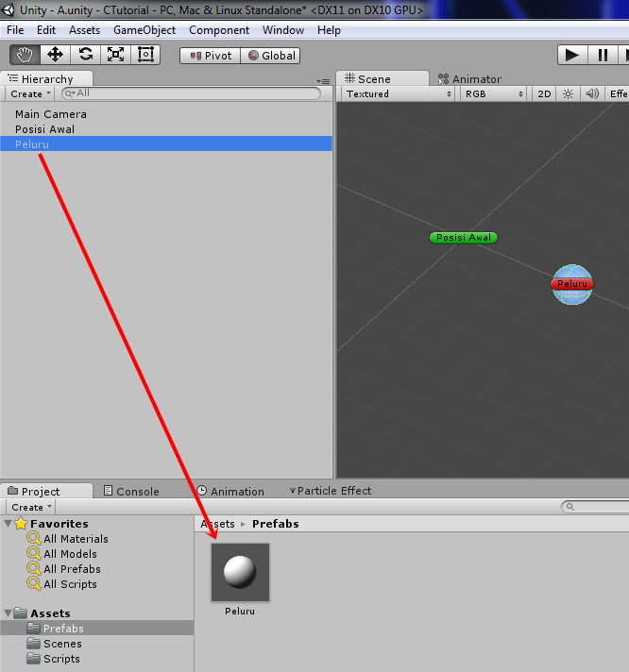629x672 pixels.
Task: Click Posisi Awal label in Scene
Action: pyautogui.click(x=464, y=238)
